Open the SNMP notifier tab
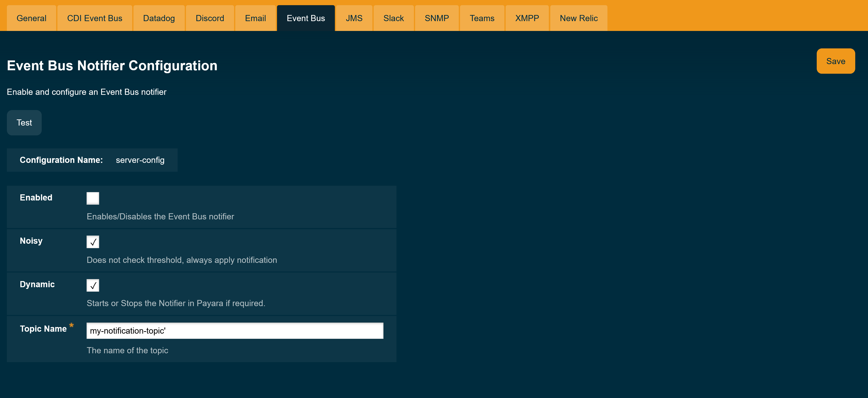This screenshot has height=398, width=868. [x=436, y=18]
